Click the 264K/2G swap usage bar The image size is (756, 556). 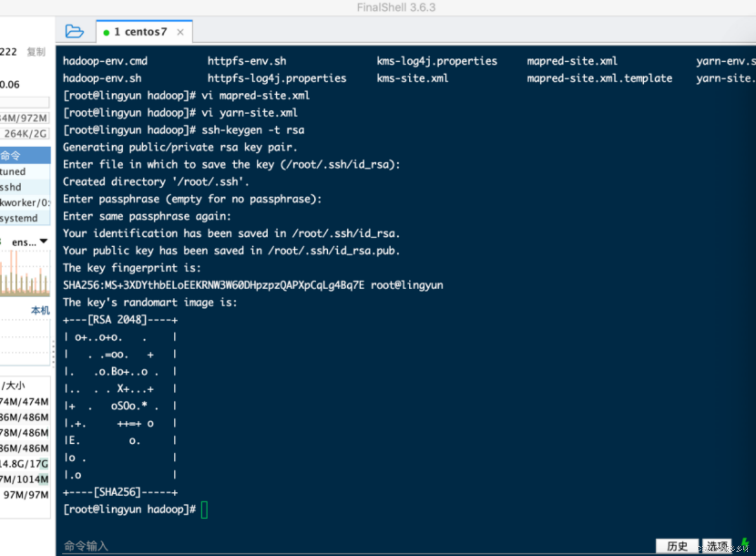[25, 134]
